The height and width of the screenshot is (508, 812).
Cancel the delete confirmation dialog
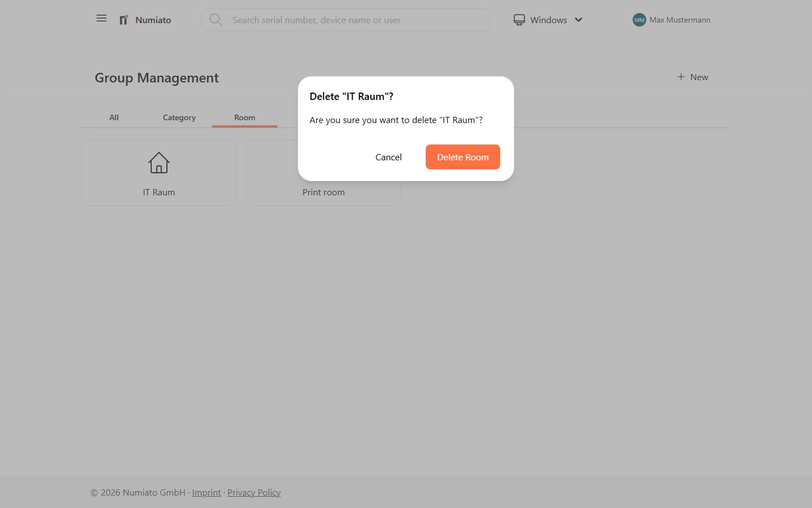(x=389, y=157)
